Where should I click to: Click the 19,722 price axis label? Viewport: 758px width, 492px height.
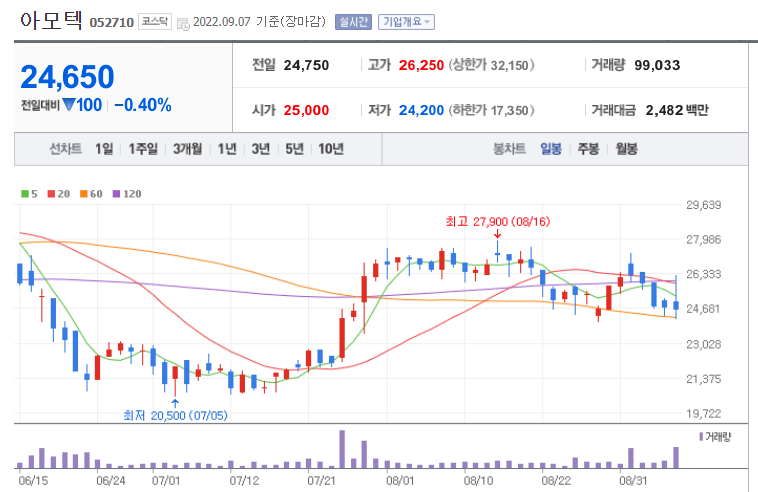click(703, 413)
